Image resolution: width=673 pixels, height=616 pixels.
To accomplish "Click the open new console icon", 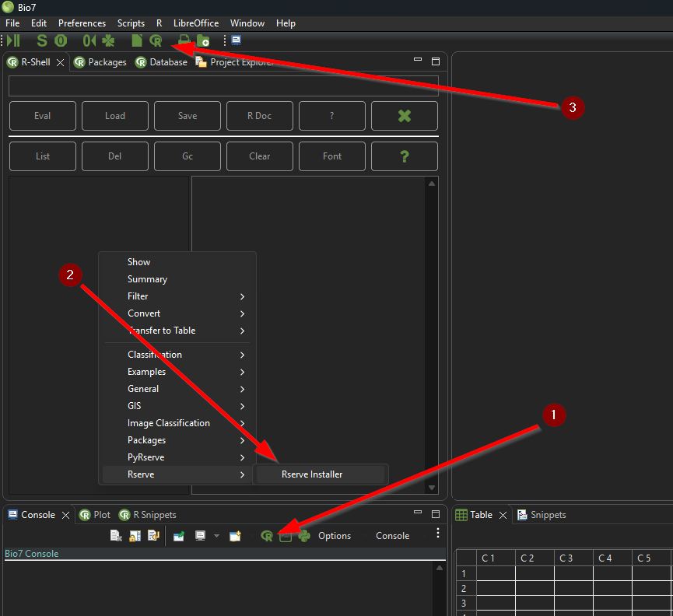I will 235,535.
